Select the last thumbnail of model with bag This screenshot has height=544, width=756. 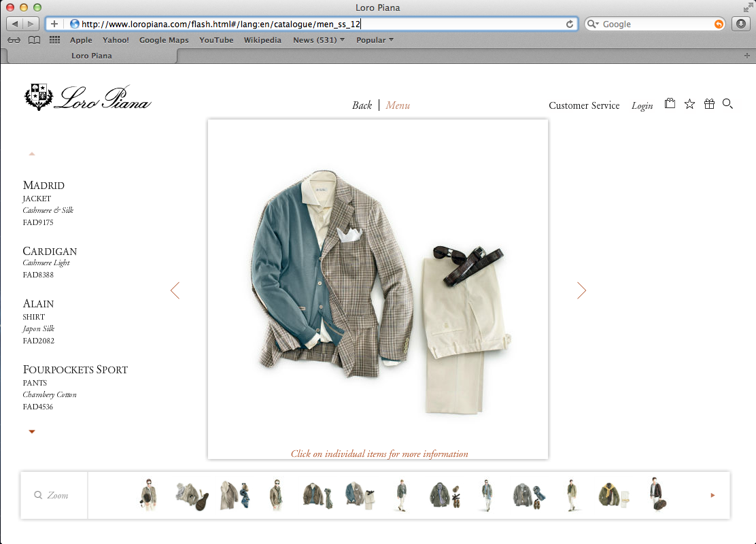click(658, 494)
